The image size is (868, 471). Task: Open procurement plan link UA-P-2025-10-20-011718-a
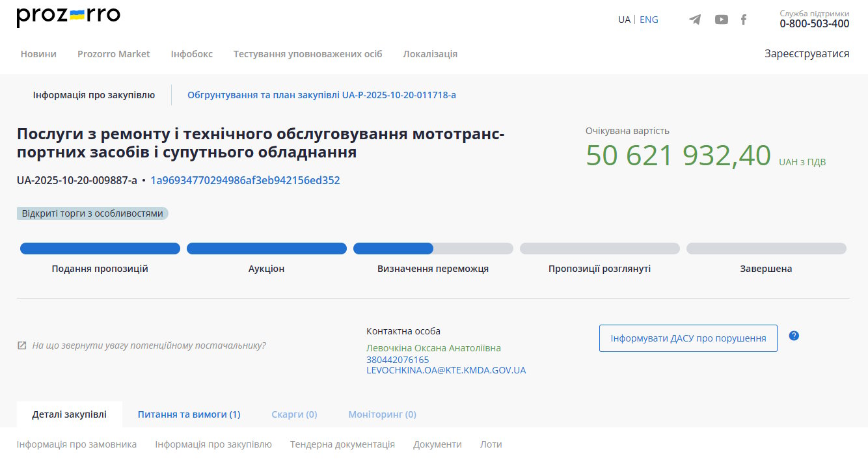(321, 95)
